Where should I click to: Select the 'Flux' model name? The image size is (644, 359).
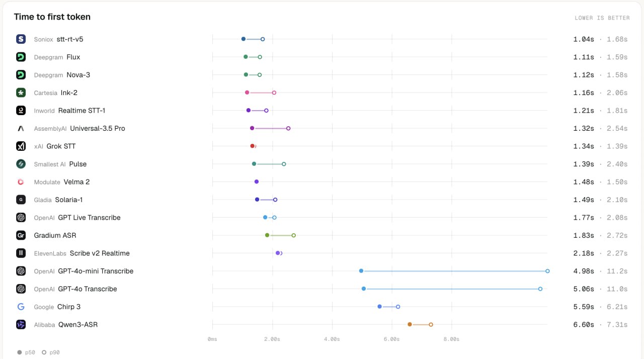[x=73, y=57]
